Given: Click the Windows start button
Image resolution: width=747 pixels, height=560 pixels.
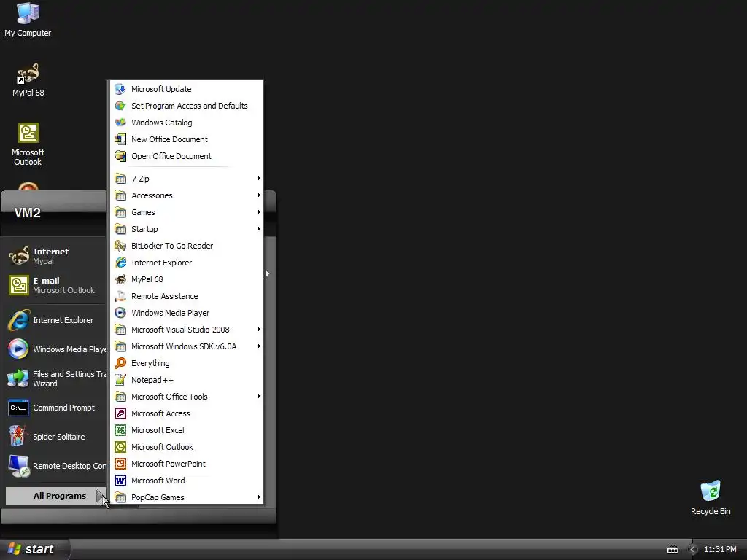Looking at the screenshot, I should (34, 549).
